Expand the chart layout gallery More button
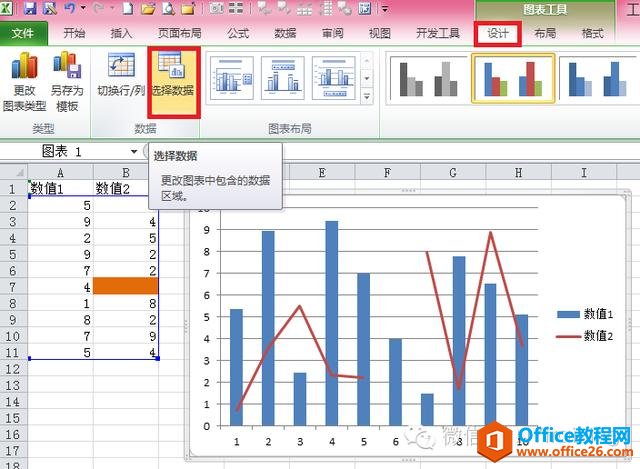 (367, 96)
